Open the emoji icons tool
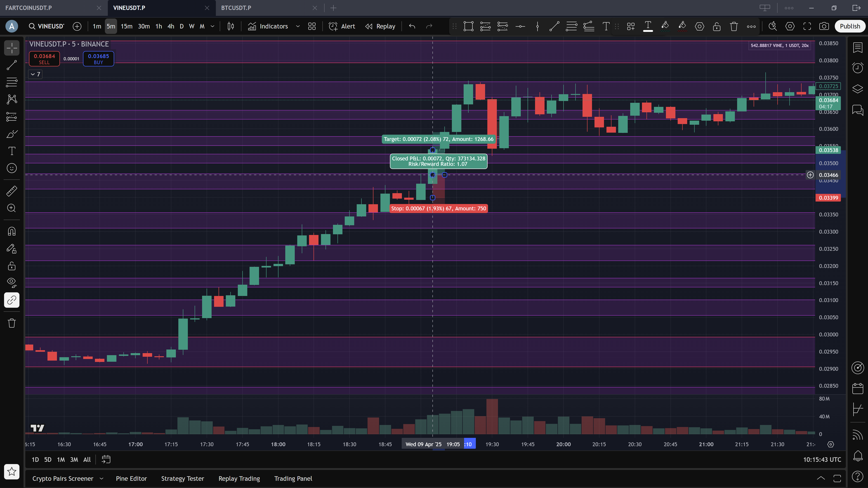Viewport: 868px width, 488px height. (x=12, y=168)
